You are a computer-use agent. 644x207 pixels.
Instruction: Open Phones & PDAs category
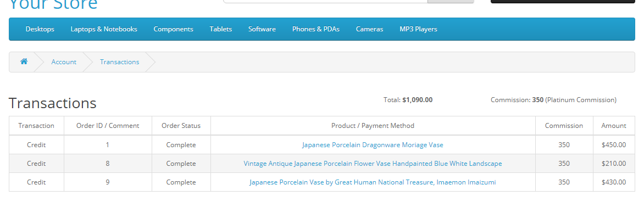point(316,29)
